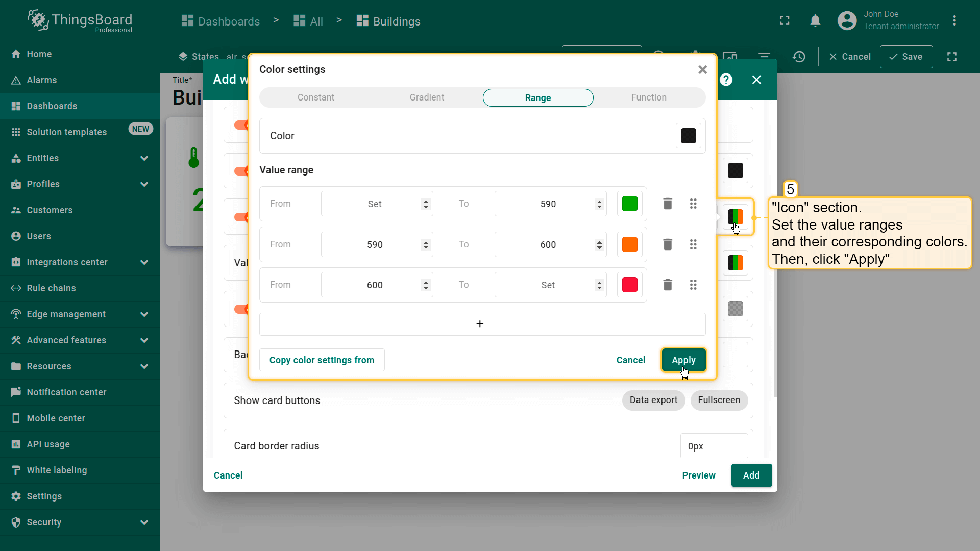Screen dimensions: 980x551
Task: Open the widget help question icon
Action: coord(726,80)
